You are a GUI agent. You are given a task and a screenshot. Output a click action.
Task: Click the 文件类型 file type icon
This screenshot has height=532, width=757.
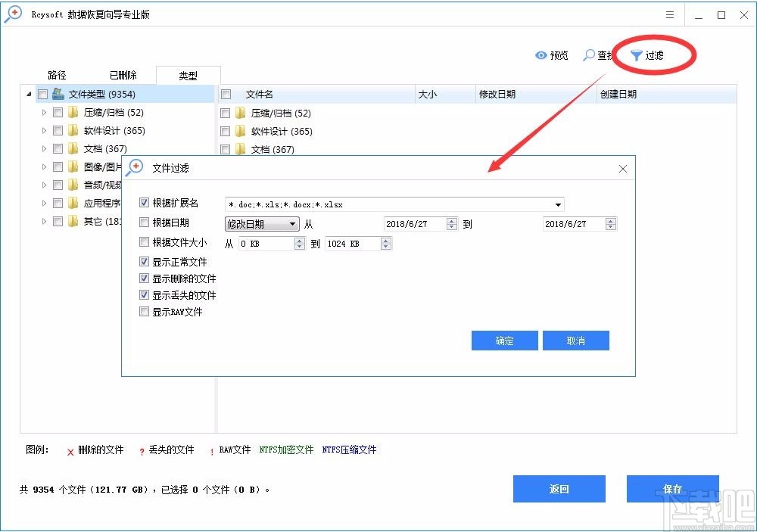(58, 93)
